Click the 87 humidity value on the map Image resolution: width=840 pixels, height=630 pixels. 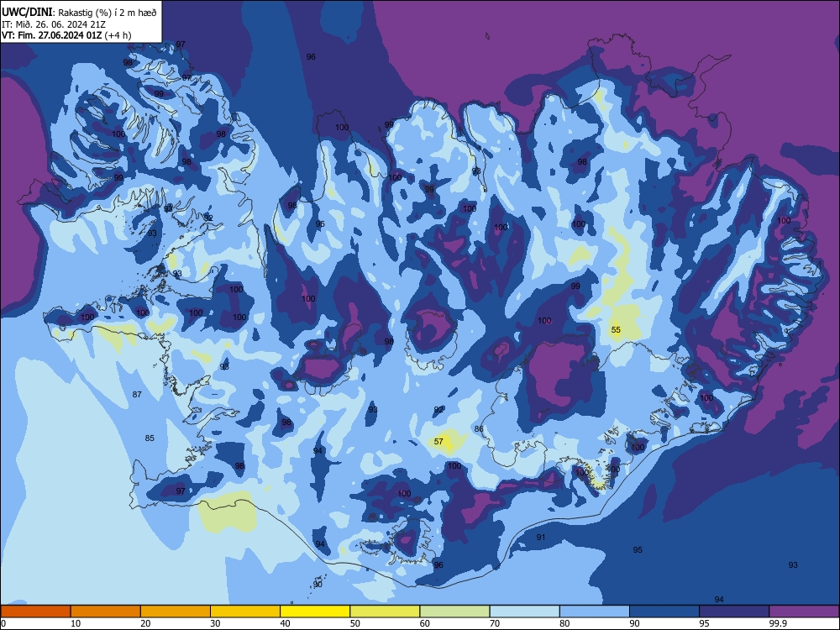pyautogui.click(x=137, y=394)
